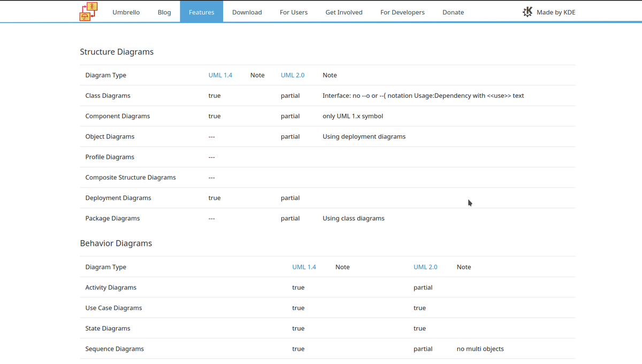Navigate to Get Involved
Image resolution: width=642 pixels, height=364 pixels.
click(343, 12)
